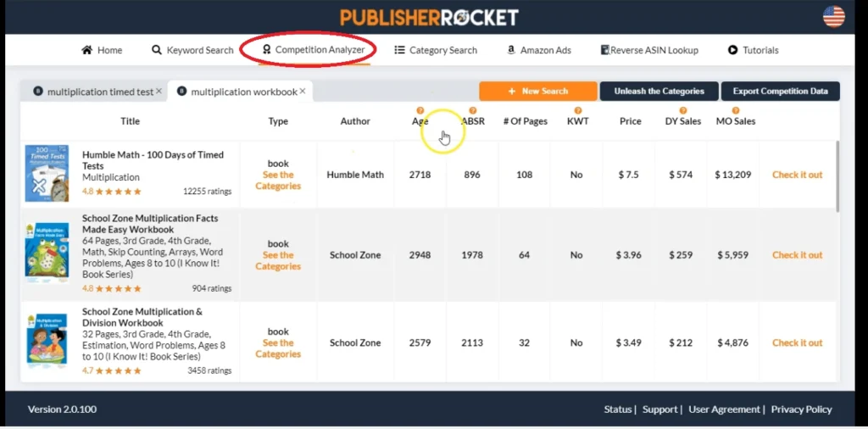This screenshot has height=429, width=868.
Task: Click See the Categories for Humble Math
Action: [278, 181]
